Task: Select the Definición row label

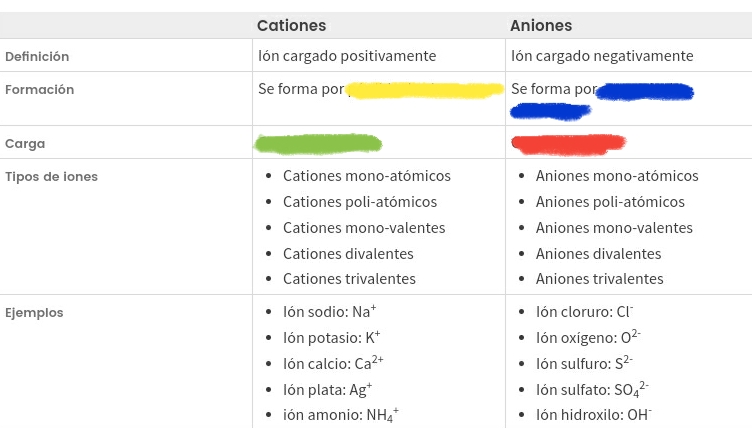Action: (37, 57)
